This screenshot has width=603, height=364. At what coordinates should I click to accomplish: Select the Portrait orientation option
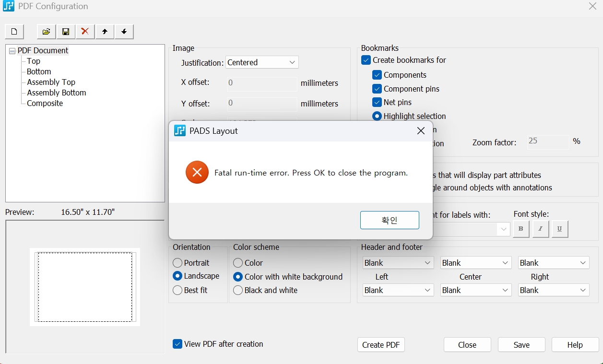click(x=177, y=263)
